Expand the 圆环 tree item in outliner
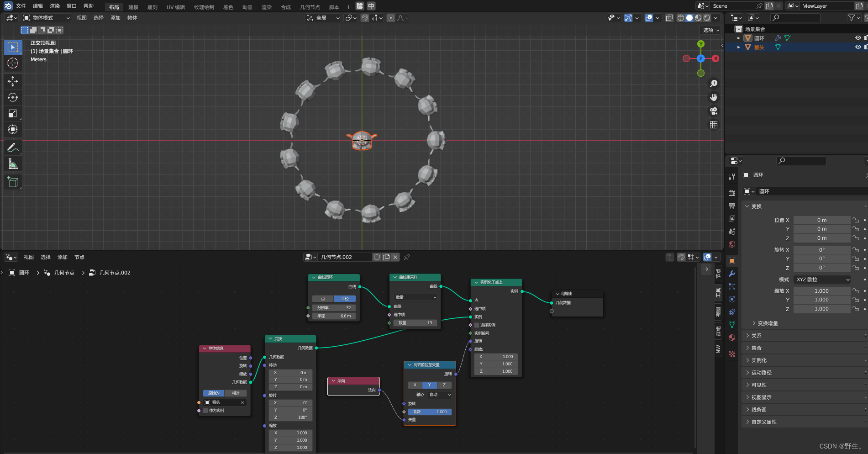Viewport: 868px width, 454px height. point(739,38)
